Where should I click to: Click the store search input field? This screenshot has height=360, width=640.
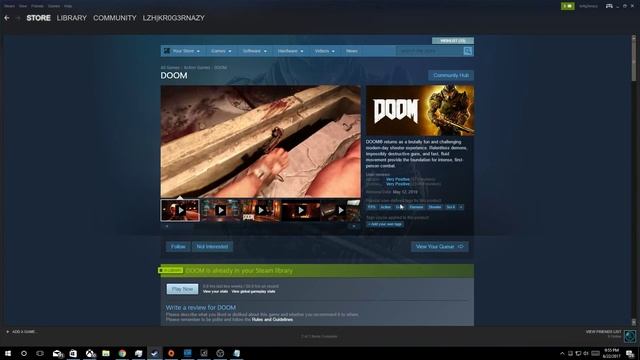(429, 51)
